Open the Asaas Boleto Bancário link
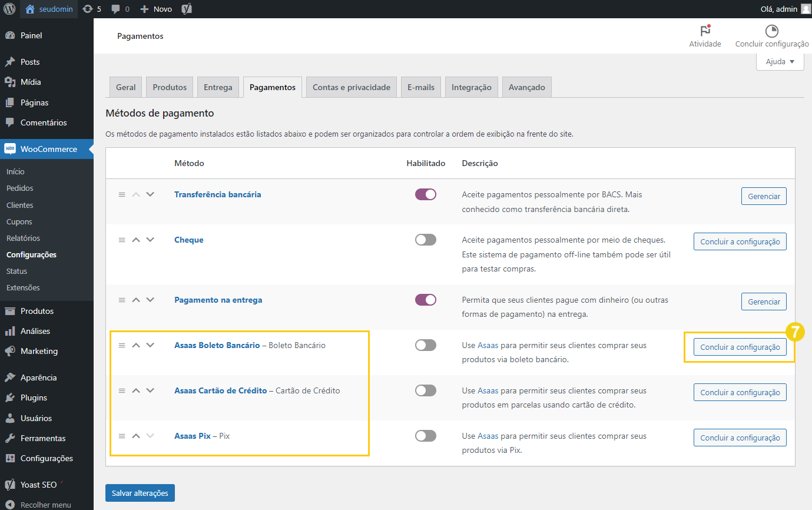The width and height of the screenshot is (812, 510). (217, 345)
